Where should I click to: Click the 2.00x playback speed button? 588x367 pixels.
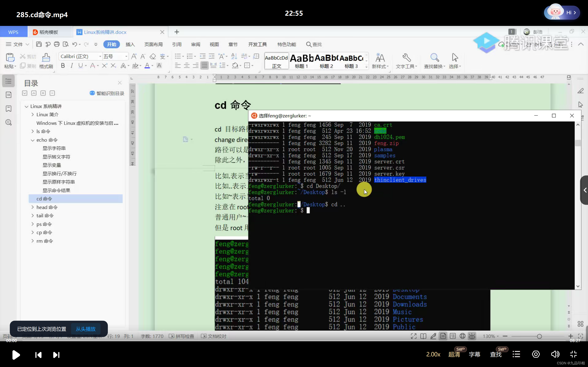(x=433, y=354)
